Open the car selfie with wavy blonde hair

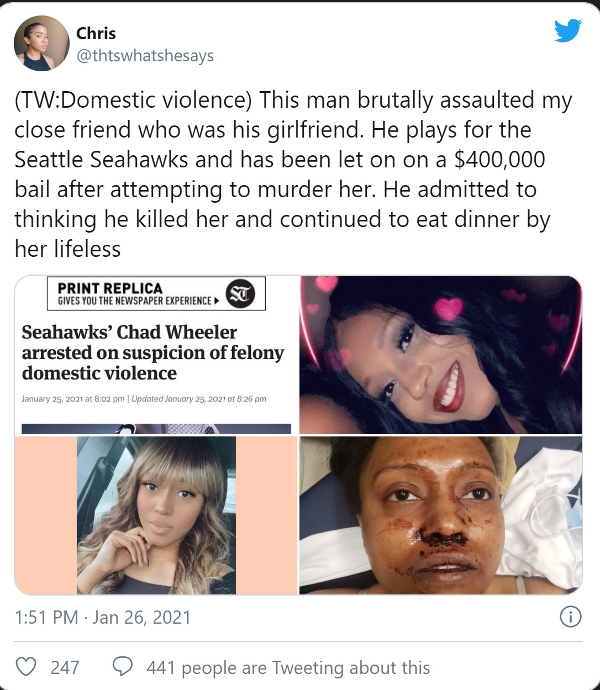coord(156,515)
